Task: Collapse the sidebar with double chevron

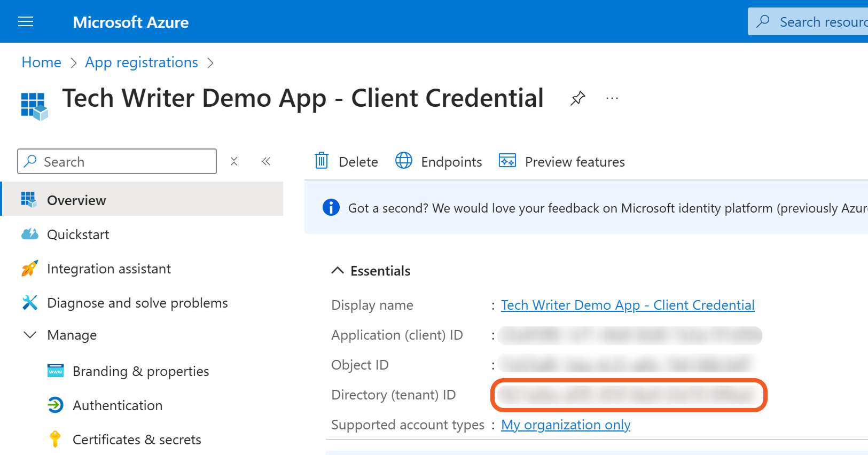Action: 266,161
